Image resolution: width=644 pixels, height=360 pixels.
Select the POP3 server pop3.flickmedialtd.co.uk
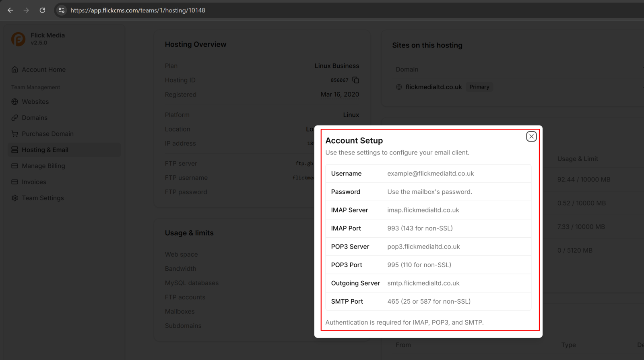[x=423, y=247]
